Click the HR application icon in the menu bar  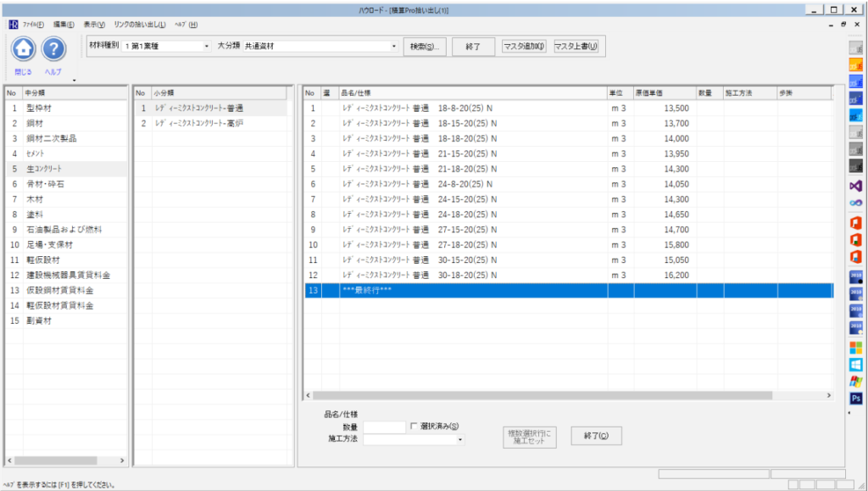click(x=13, y=25)
